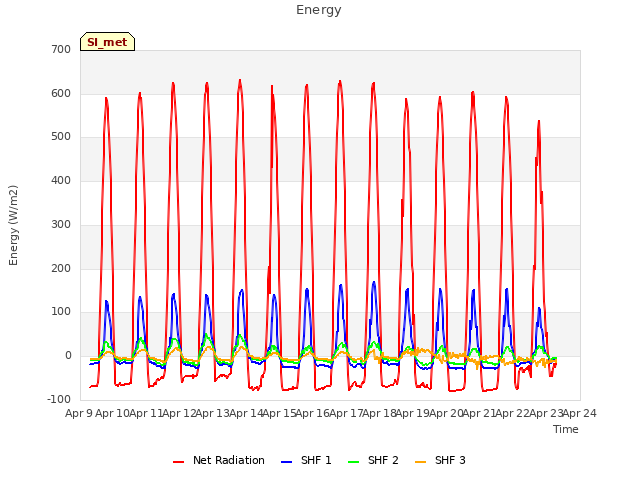The height and width of the screenshot is (480, 640).
Task: Click the highest Net Radiation peak on Apr 13
Action: coord(240,80)
